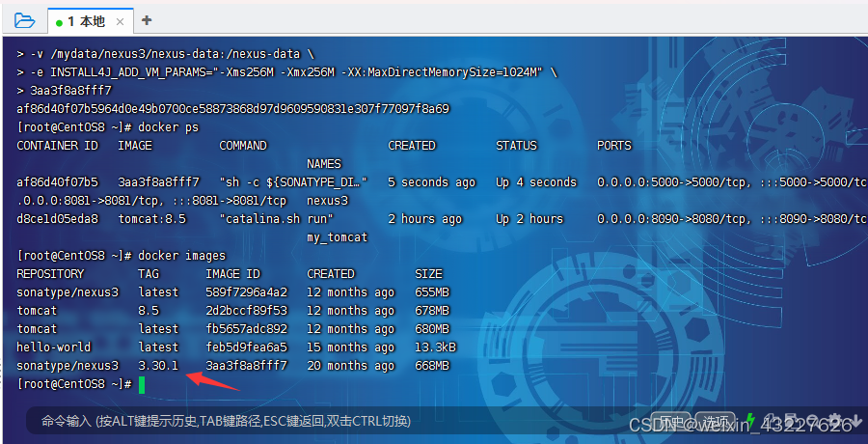This screenshot has width=868, height=444.
Task: Click the container name my_tomcat
Action: 338,237
